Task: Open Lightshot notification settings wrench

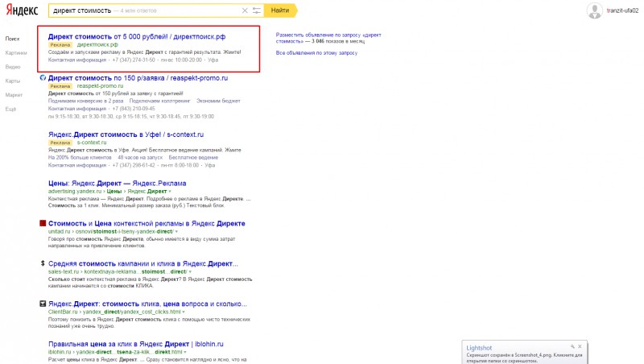Action: tap(572, 346)
